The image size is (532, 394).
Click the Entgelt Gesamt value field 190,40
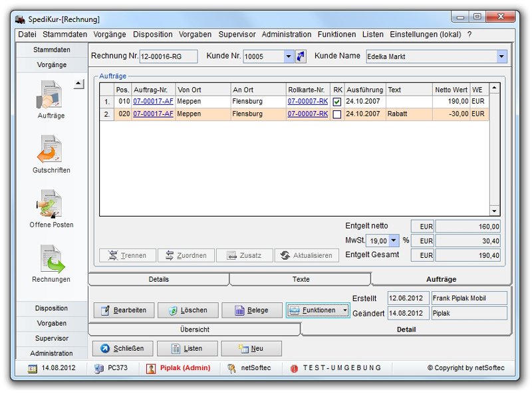(x=467, y=255)
